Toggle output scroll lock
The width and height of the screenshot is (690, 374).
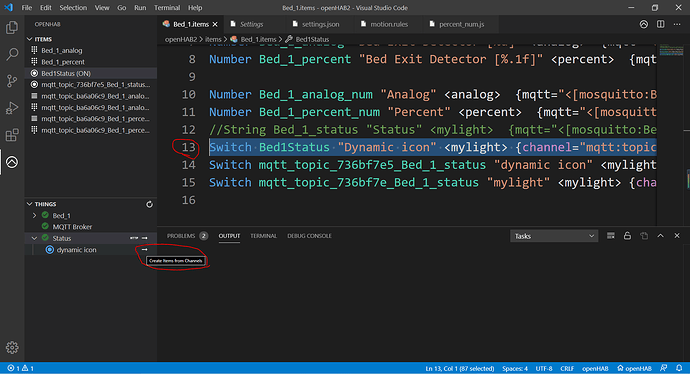(x=627, y=236)
